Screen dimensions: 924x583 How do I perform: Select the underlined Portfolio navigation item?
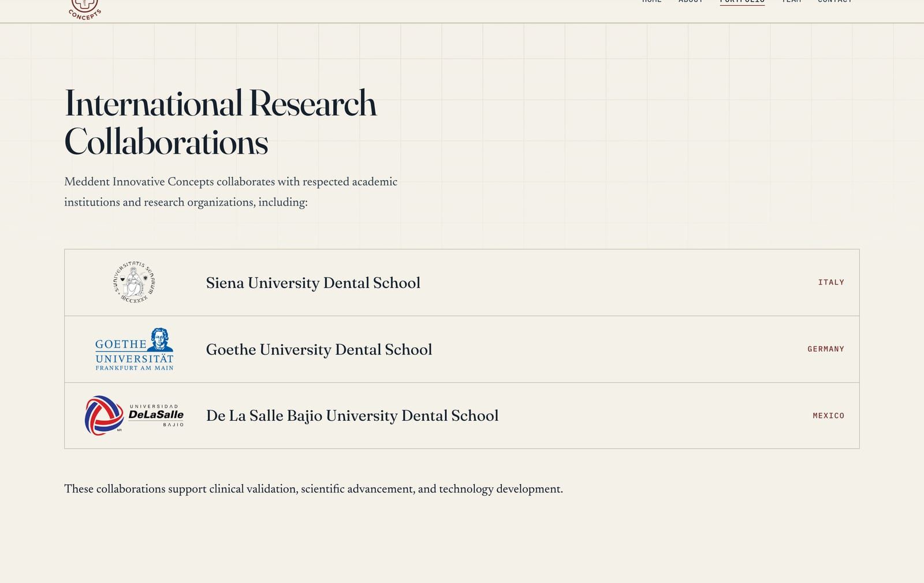pos(742,2)
